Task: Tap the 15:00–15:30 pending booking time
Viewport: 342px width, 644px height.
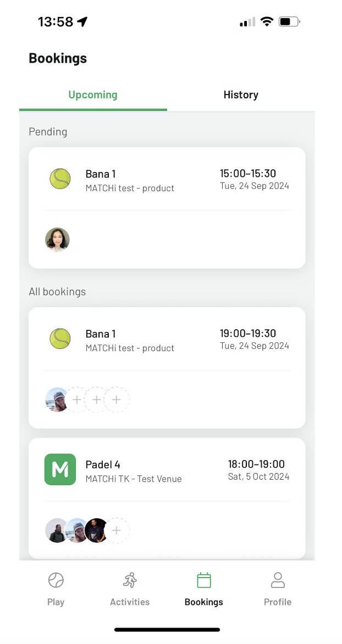Action: (x=248, y=174)
